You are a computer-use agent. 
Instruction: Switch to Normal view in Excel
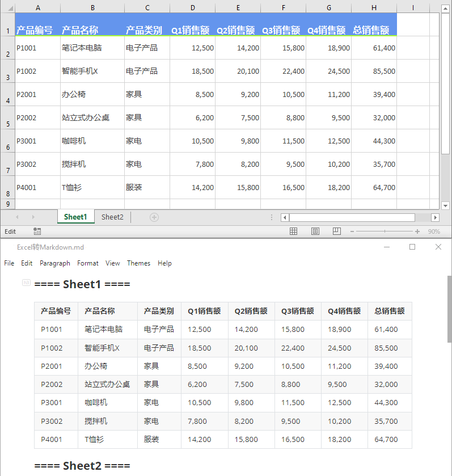[293, 231]
